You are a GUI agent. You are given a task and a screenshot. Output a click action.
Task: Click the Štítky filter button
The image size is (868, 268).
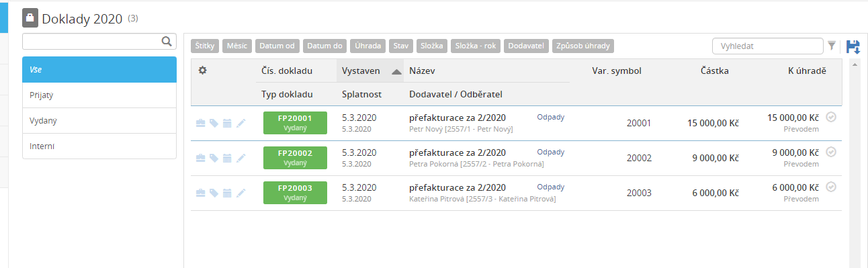(x=205, y=46)
